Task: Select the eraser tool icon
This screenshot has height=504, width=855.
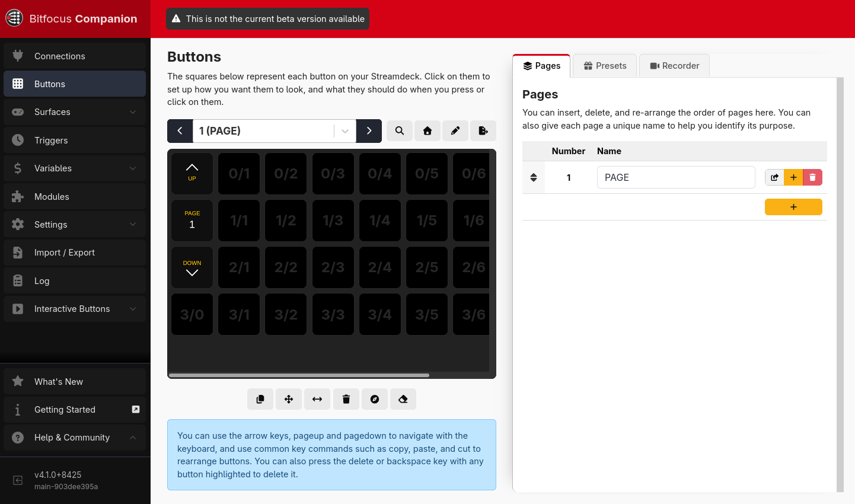Action: click(403, 399)
